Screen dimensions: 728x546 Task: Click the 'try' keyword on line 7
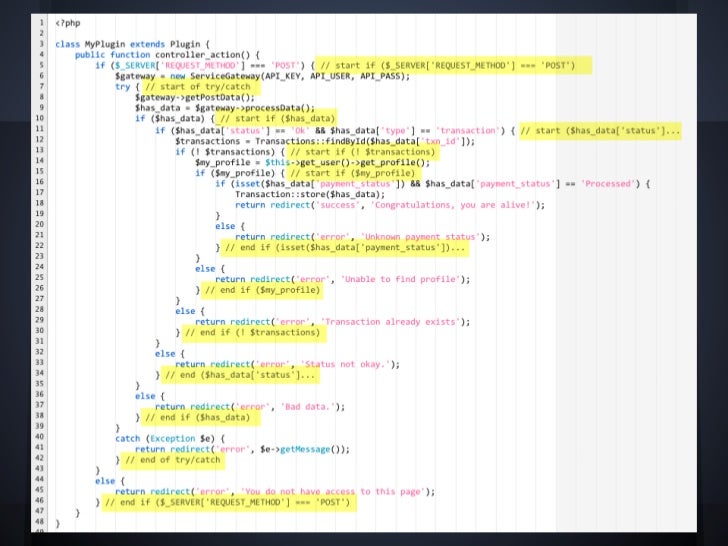123,87
